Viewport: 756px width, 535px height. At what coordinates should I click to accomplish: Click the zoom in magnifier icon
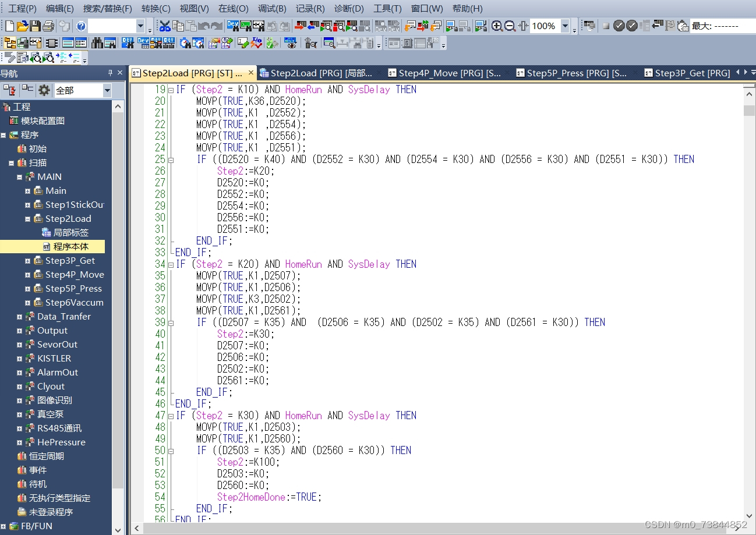(497, 26)
